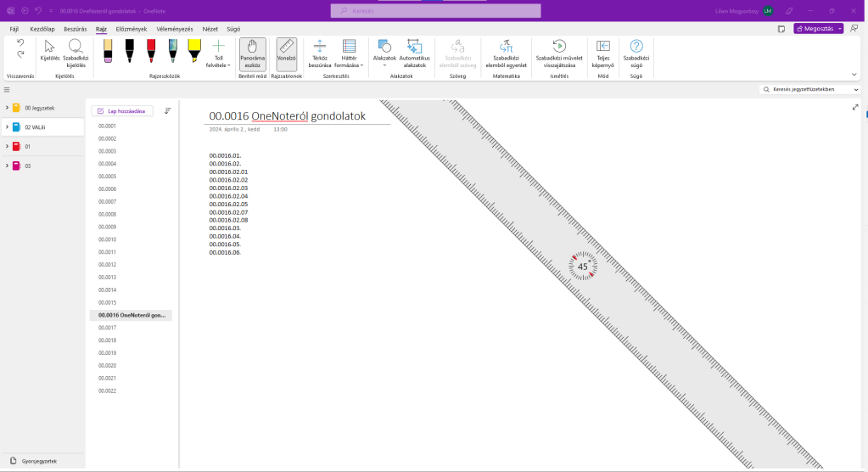Viewport: 868px width, 472px height.
Task: Sort pages using the sort icon
Action: 167,110
